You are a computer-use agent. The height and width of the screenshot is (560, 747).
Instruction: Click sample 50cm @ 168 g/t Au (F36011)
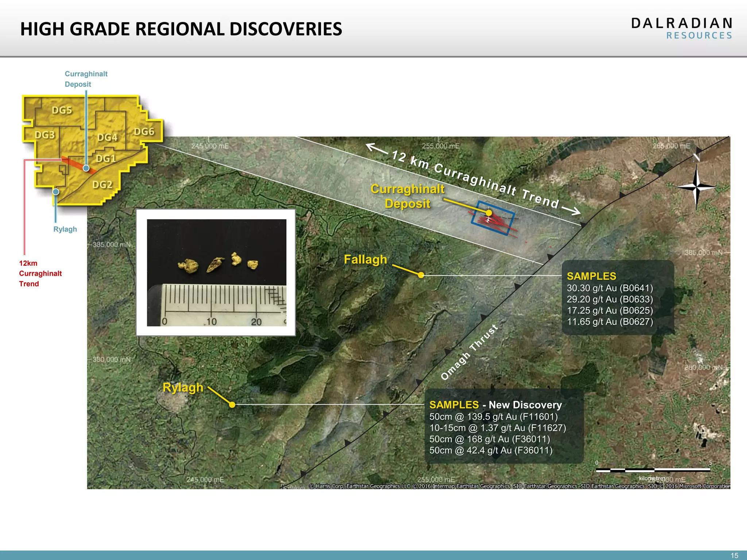pos(489,439)
